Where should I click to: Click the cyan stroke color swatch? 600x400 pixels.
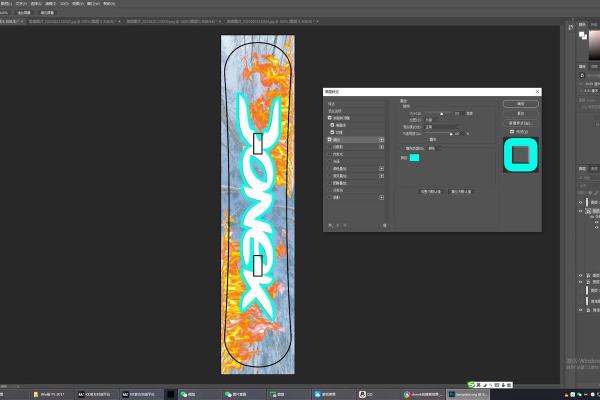[414, 157]
